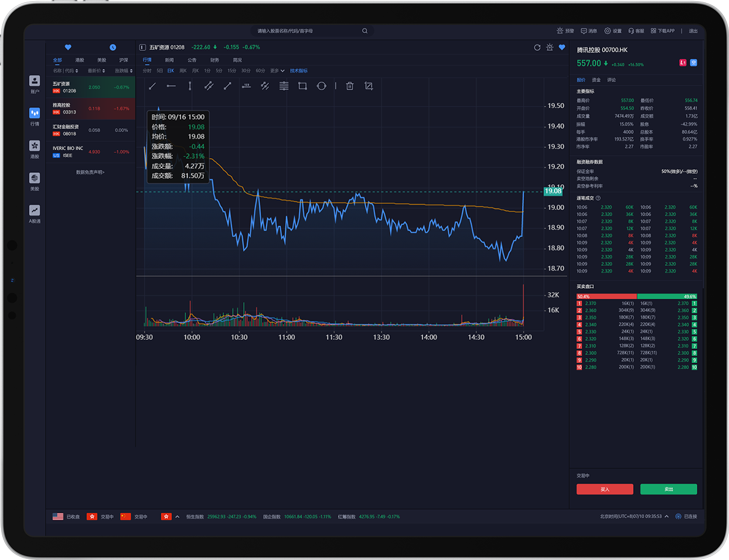Switch to the 新闻 news tab
This screenshot has width=729, height=560.
pos(169,60)
